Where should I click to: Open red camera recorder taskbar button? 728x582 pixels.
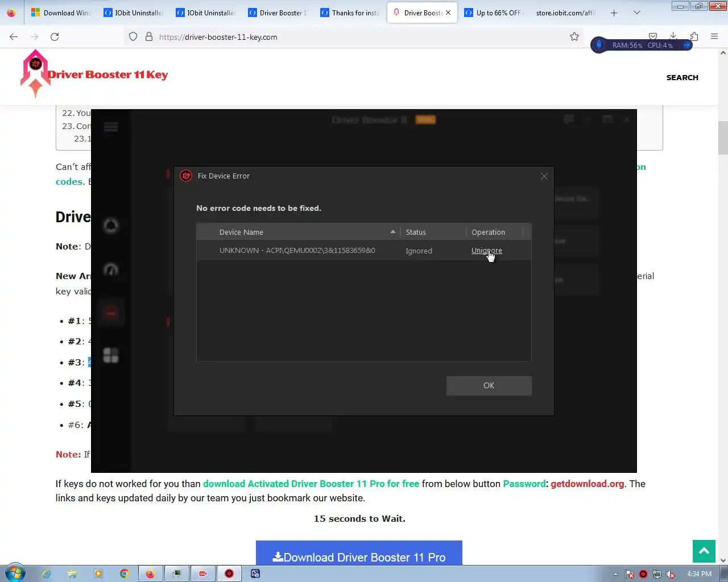(x=203, y=573)
